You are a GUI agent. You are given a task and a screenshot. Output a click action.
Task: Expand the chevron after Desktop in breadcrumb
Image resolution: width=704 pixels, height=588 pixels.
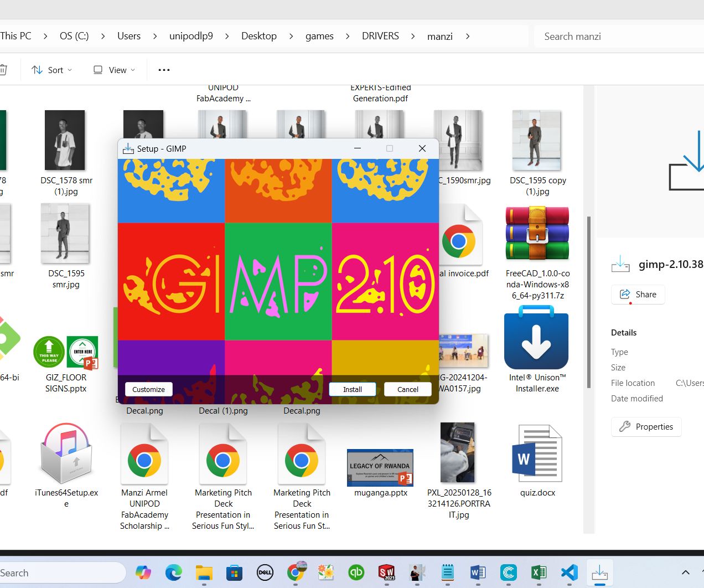tap(291, 36)
